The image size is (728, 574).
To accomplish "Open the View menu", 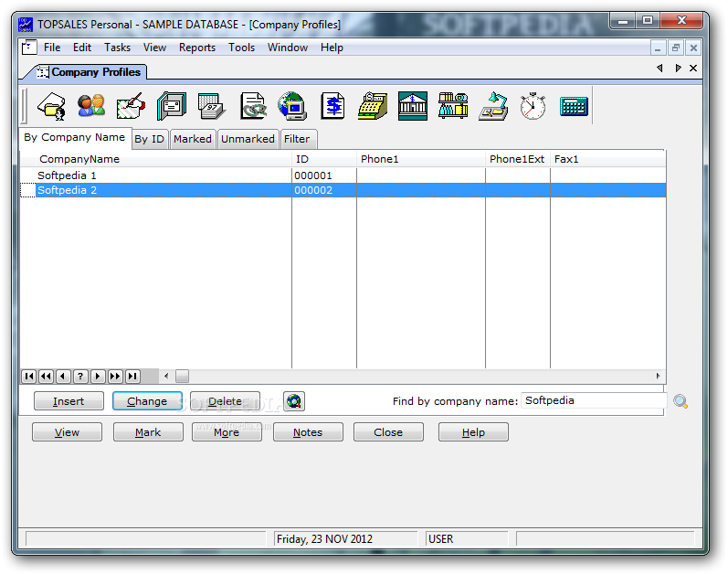I will pyautogui.click(x=154, y=48).
